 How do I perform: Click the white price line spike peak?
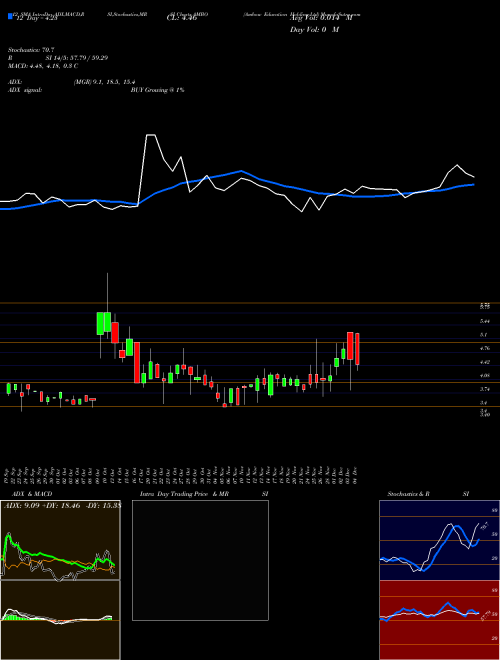151,135
